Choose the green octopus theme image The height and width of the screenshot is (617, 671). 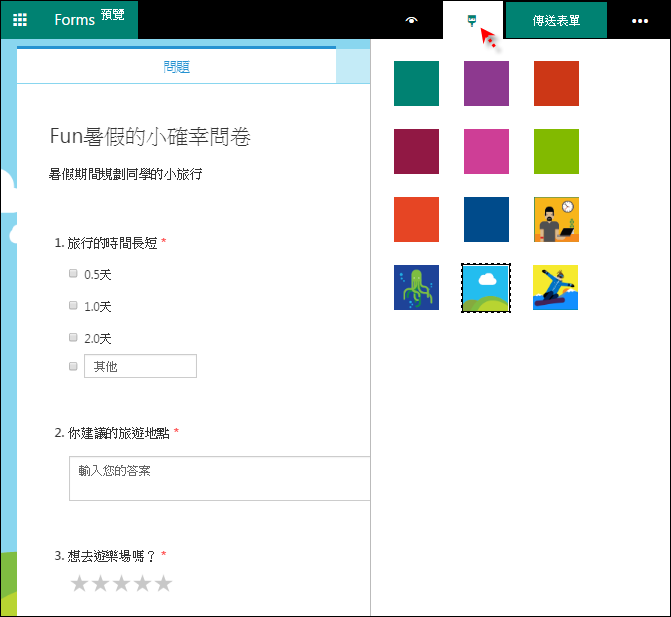click(x=416, y=288)
